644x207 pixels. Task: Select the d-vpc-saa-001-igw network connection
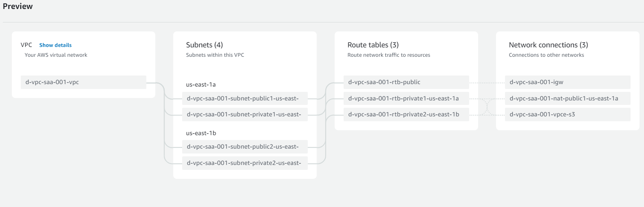coord(567,82)
